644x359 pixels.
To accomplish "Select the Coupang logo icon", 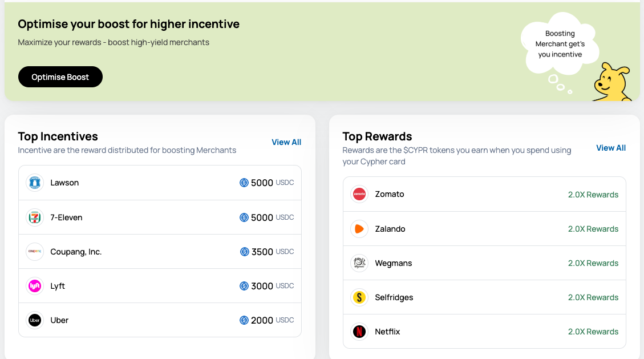I will pyautogui.click(x=35, y=252).
